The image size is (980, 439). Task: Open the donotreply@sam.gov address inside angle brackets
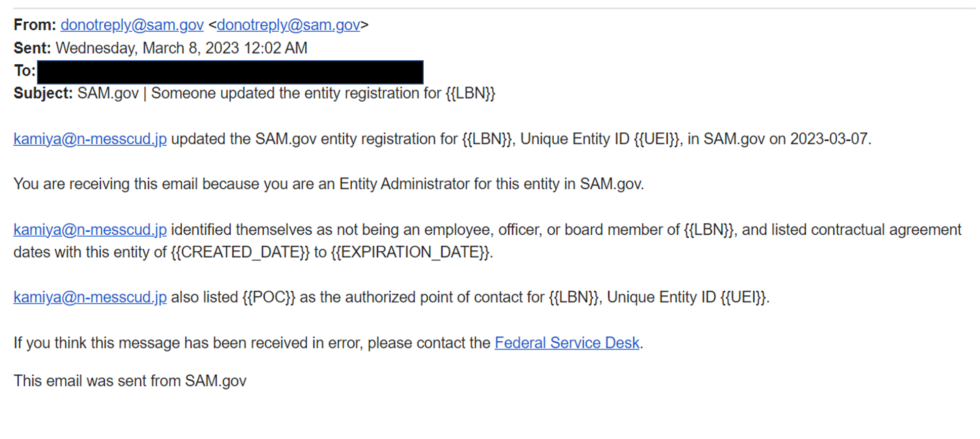(288, 25)
